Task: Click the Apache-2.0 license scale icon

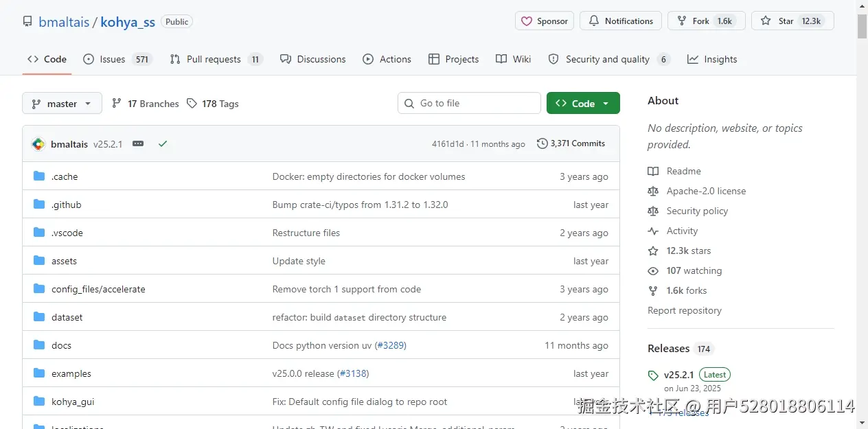Action: click(x=653, y=191)
